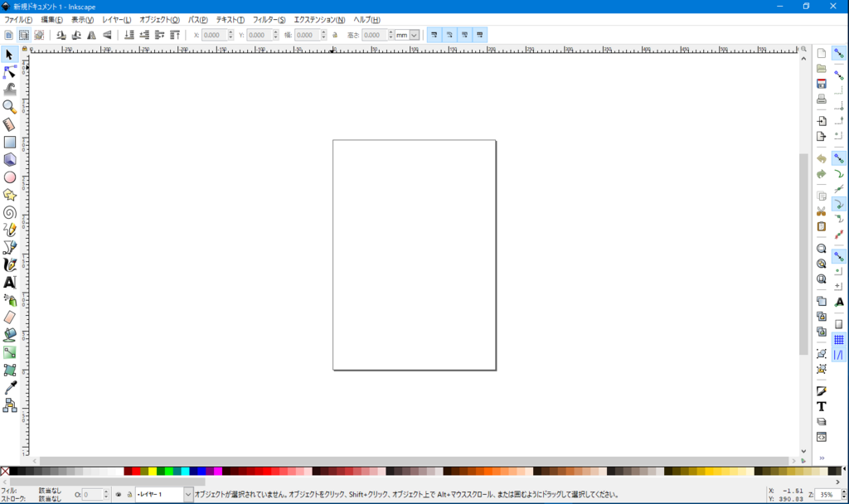The image size is (849, 504).
Task: Select the Dropper color picker tool
Action: pos(9,388)
